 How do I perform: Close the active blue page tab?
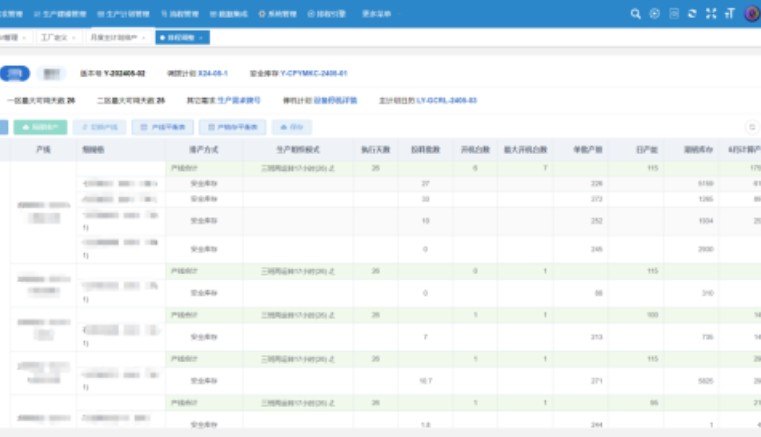(x=201, y=37)
